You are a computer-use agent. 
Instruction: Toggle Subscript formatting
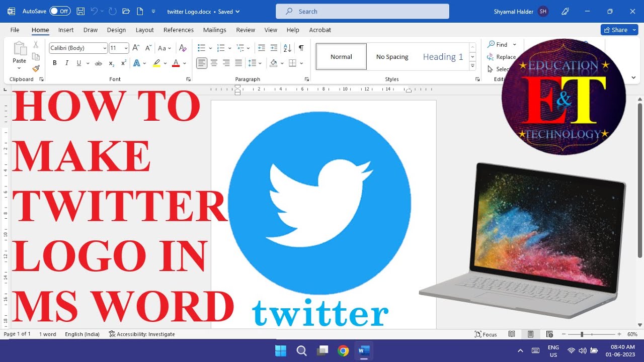click(x=112, y=63)
